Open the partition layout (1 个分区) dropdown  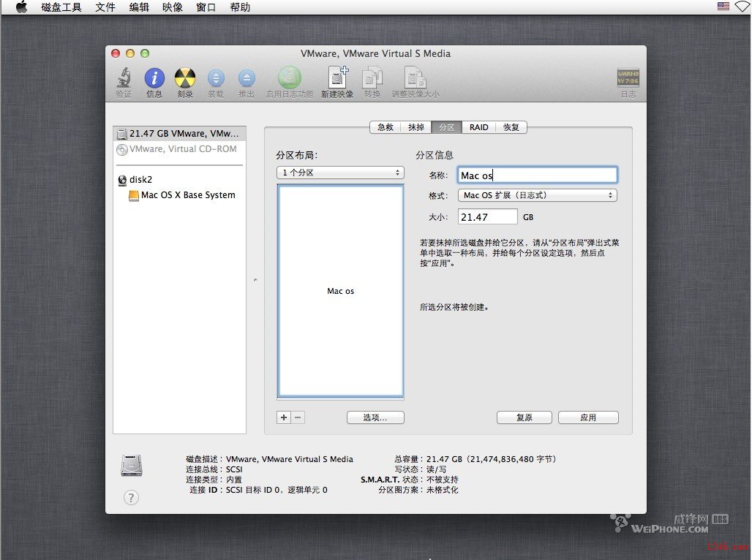point(340,173)
